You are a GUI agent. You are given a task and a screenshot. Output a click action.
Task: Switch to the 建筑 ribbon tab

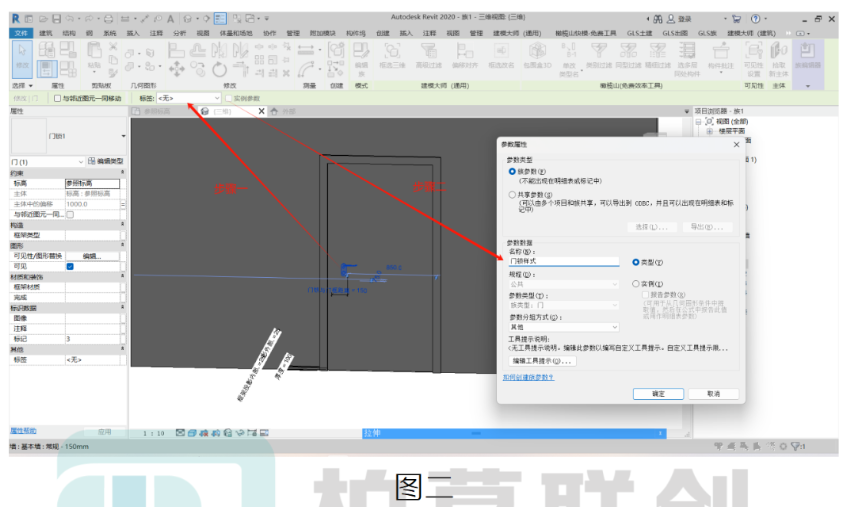[45, 33]
